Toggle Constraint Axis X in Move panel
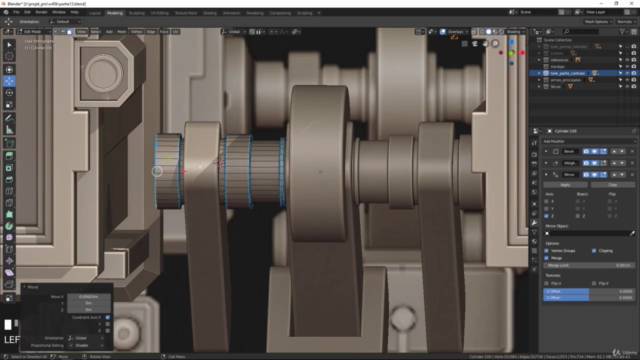The height and width of the screenshot is (360, 640). [x=108, y=317]
